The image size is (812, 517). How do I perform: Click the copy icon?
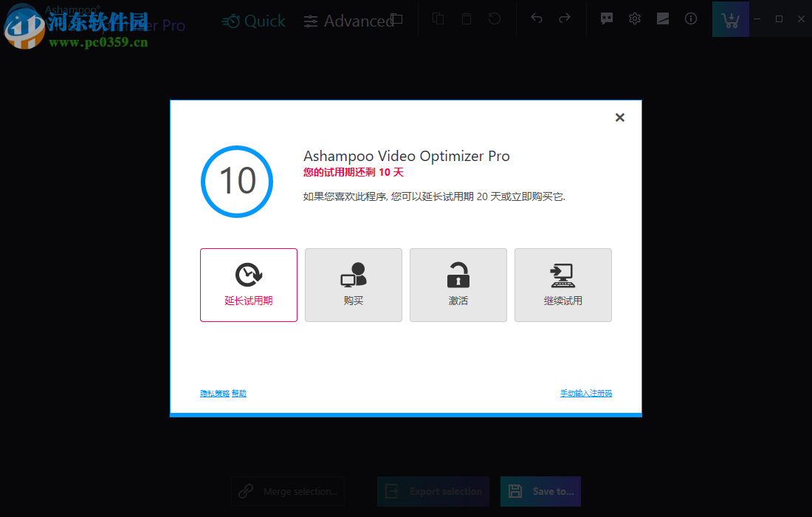[438, 18]
